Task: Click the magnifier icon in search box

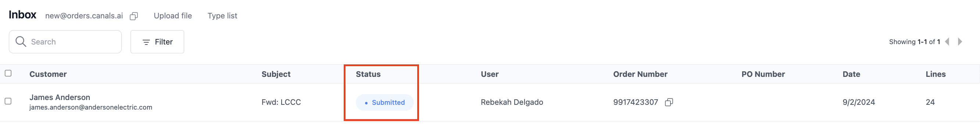Action: (x=21, y=42)
